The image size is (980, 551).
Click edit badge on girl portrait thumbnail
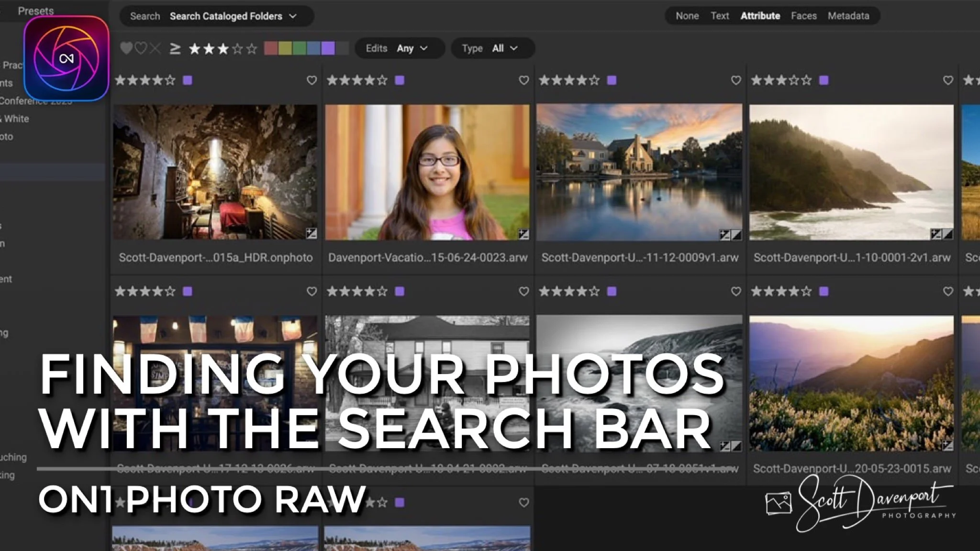point(523,234)
